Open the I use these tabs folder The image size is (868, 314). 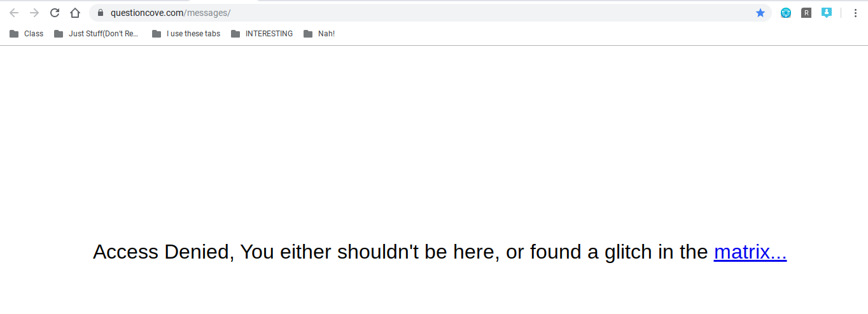186,34
